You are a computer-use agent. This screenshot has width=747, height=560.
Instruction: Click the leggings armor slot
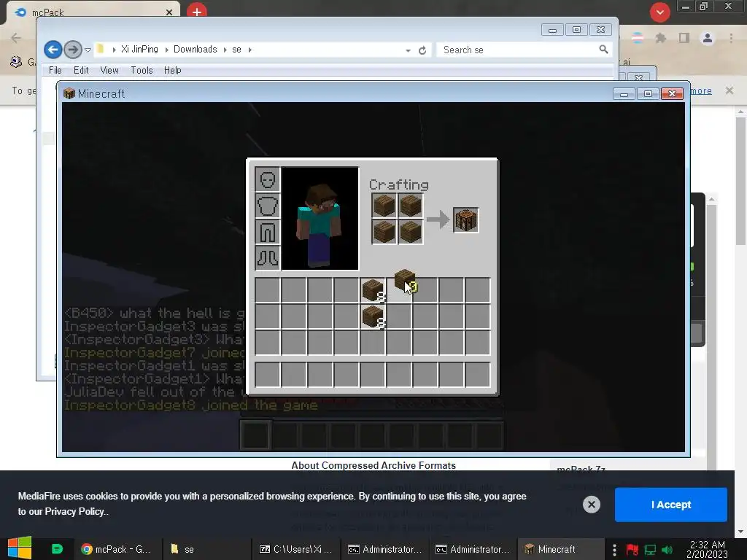click(268, 232)
